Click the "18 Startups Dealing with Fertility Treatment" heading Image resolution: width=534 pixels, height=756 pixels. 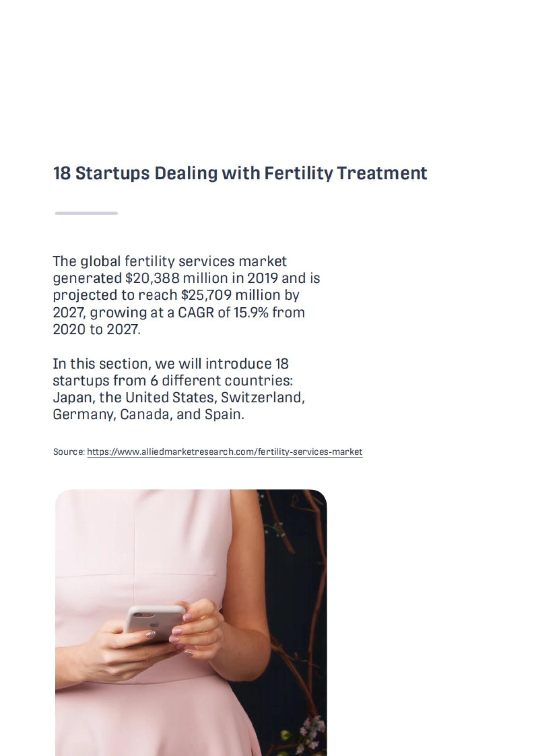tap(240, 173)
